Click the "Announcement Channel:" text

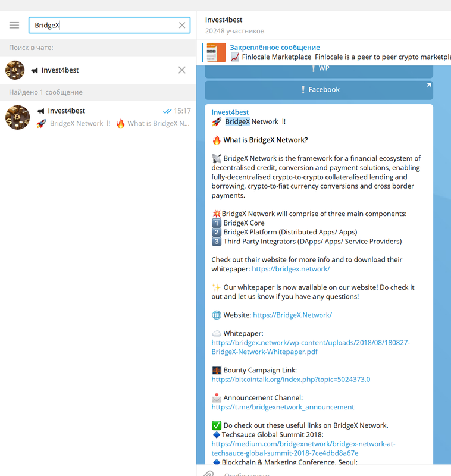pyautogui.click(x=263, y=398)
